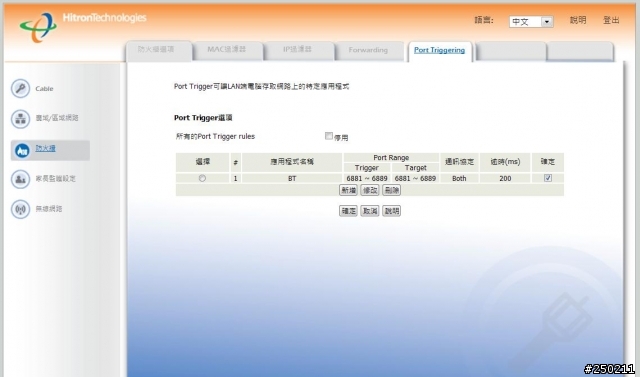The width and height of the screenshot is (640, 377).
Task: Click the wireless network sidebar label
Action: tap(49, 209)
